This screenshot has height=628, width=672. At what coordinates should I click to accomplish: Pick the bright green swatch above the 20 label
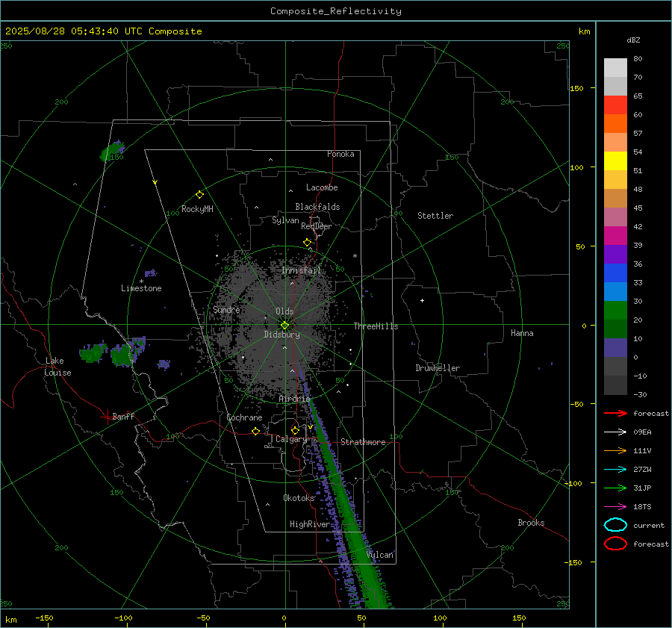click(x=615, y=311)
